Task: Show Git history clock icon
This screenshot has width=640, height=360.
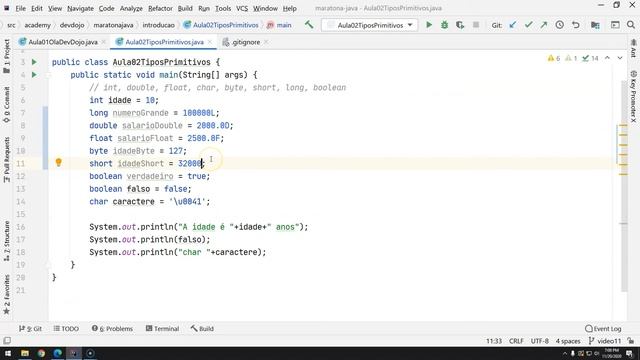Action: click(560, 25)
